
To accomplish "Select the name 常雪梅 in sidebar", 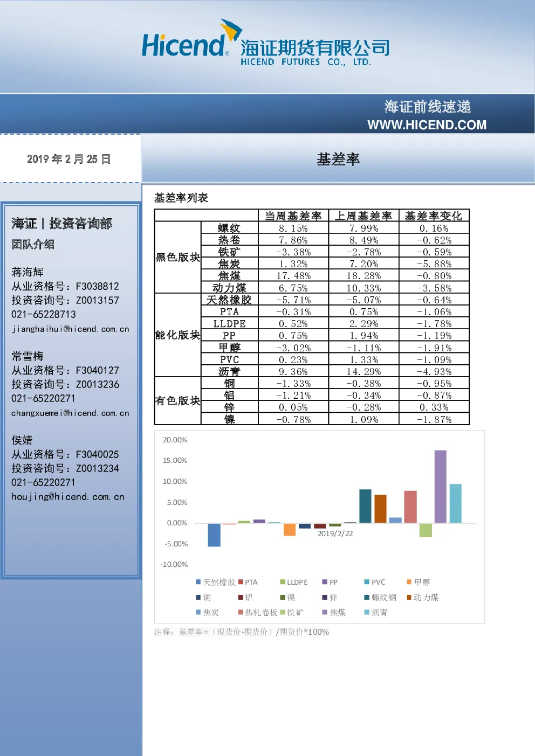I will tap(28, 356).
